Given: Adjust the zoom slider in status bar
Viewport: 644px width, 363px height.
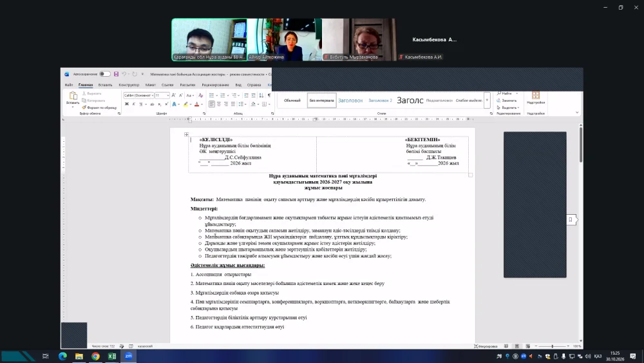Looking at the screenshot, I should [x=552, y=346].
